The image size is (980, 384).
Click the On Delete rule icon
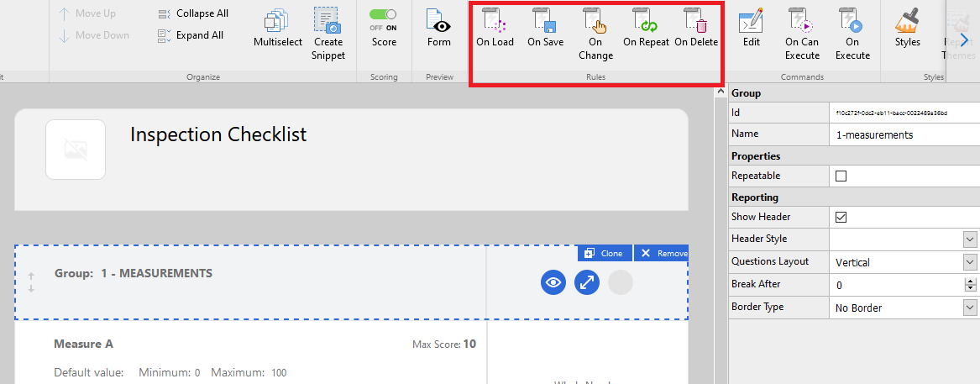pyautogui.click(x=695, y=21)
